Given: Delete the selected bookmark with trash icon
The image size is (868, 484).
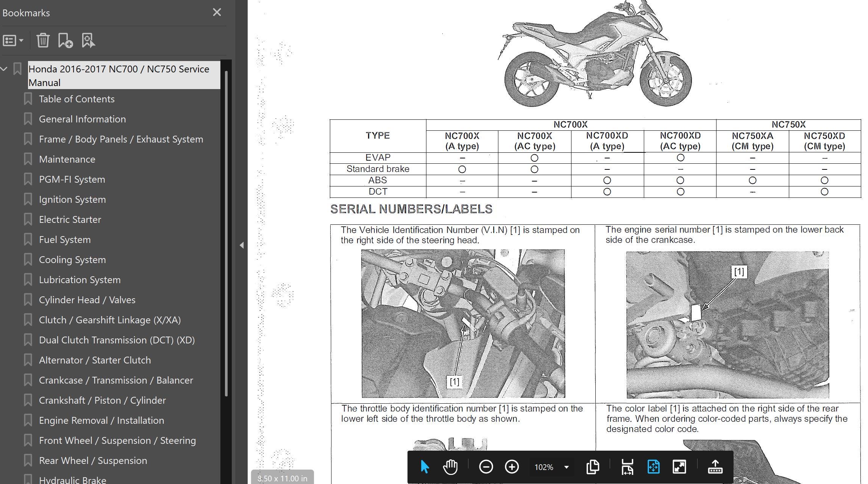Looking at the screenshot, I should click(43, 40).
